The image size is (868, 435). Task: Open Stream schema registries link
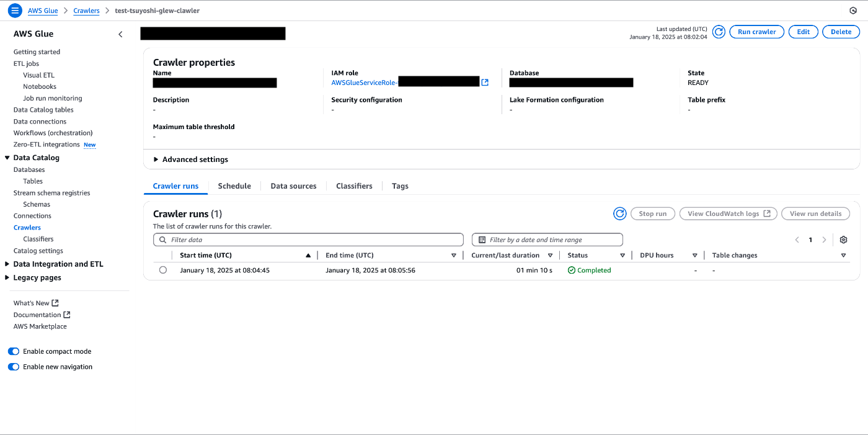click(x=51, y=193)
